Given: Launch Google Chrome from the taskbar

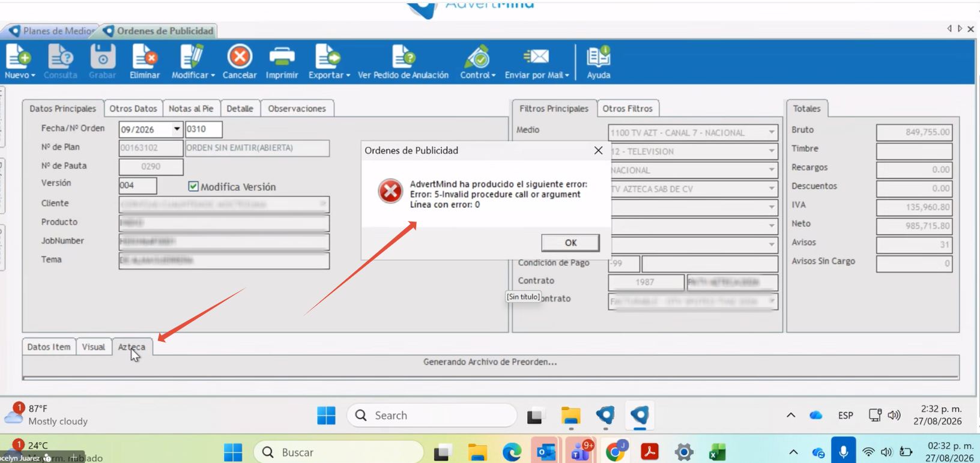Looking at the screenshot, I should click(616, 452).
